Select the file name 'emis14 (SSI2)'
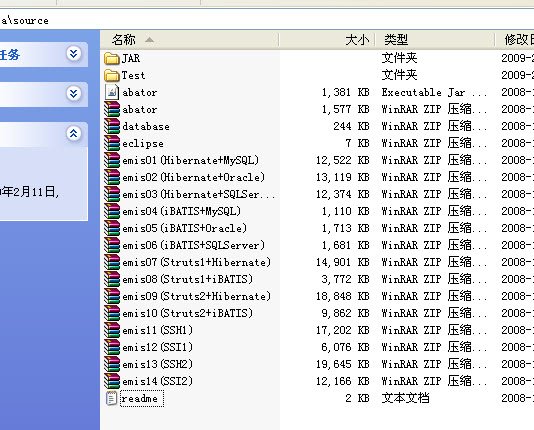This screenshot has height=430, width=534. point(158,382)
